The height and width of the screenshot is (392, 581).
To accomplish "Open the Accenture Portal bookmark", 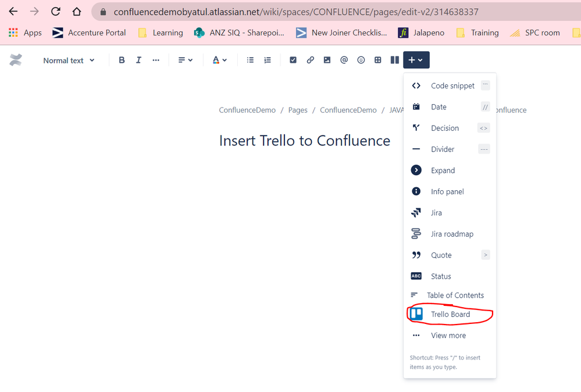I will [x=89, y=33].
